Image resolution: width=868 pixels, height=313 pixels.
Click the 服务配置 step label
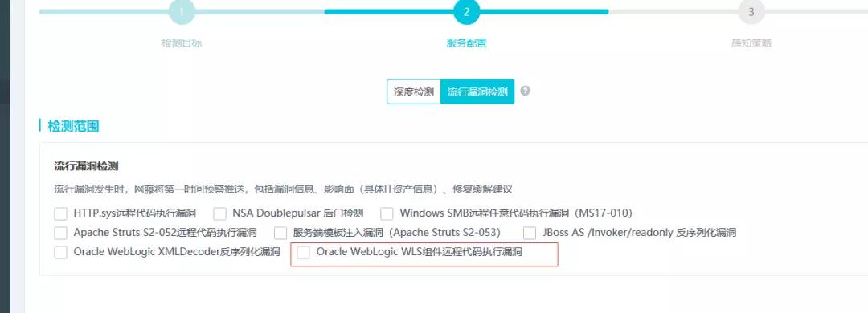tap(467, 43)
